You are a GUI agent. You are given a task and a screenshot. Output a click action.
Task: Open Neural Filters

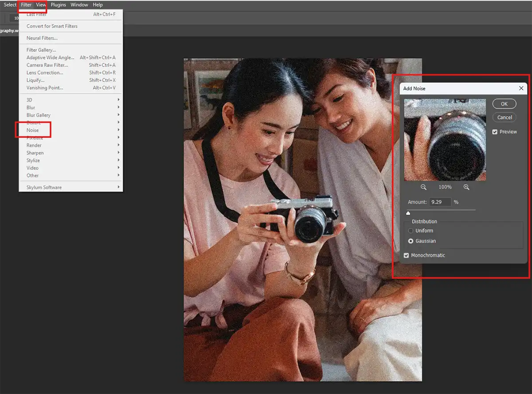pyautogui.click(x=71, y=38)
